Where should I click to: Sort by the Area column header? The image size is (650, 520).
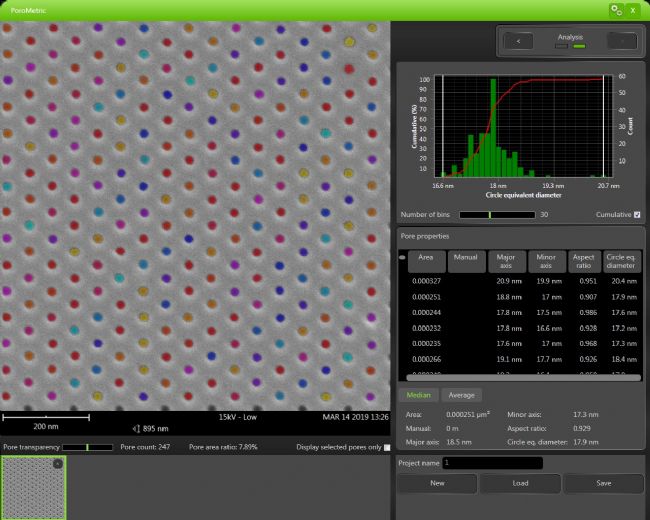(425, 262)
